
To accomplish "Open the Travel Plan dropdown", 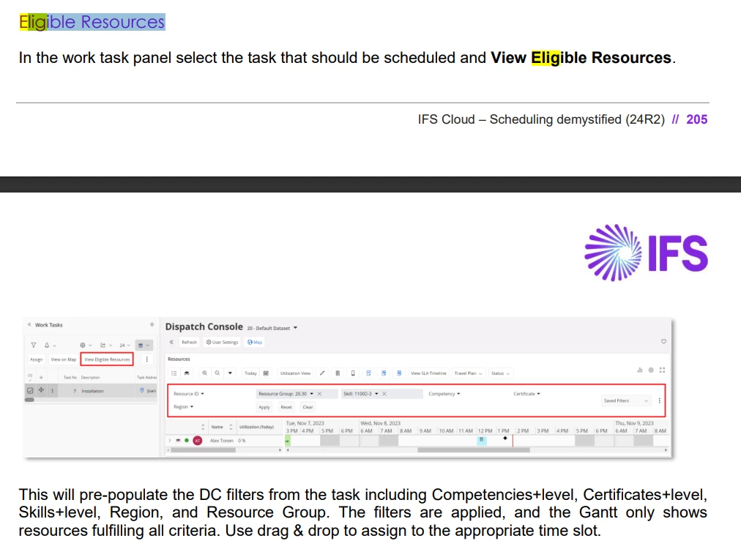I will (x=468, y=373).
